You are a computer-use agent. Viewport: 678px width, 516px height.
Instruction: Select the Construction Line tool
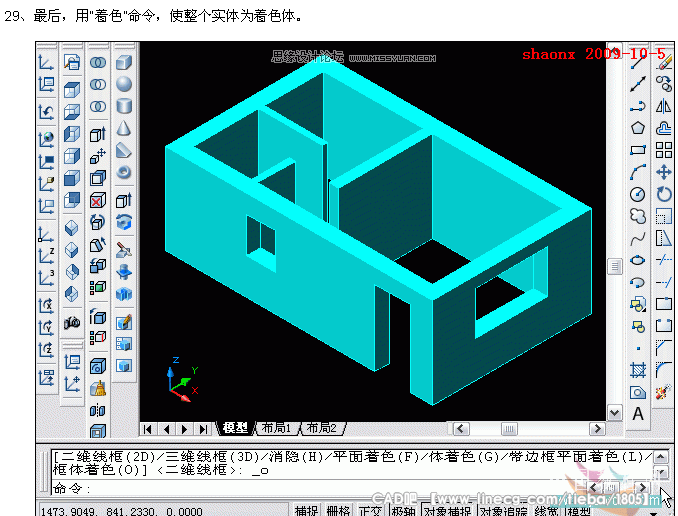click(x=638, y=84)
